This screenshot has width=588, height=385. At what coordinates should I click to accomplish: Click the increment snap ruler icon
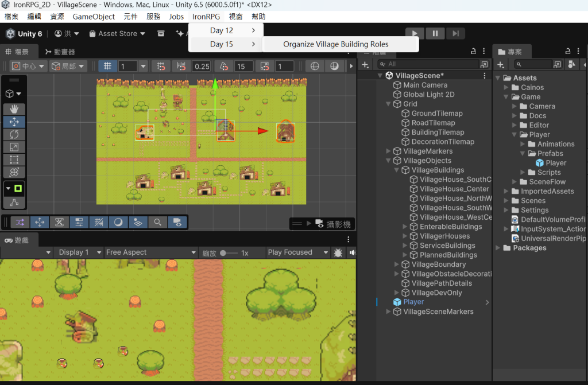[x=181, y=67]
